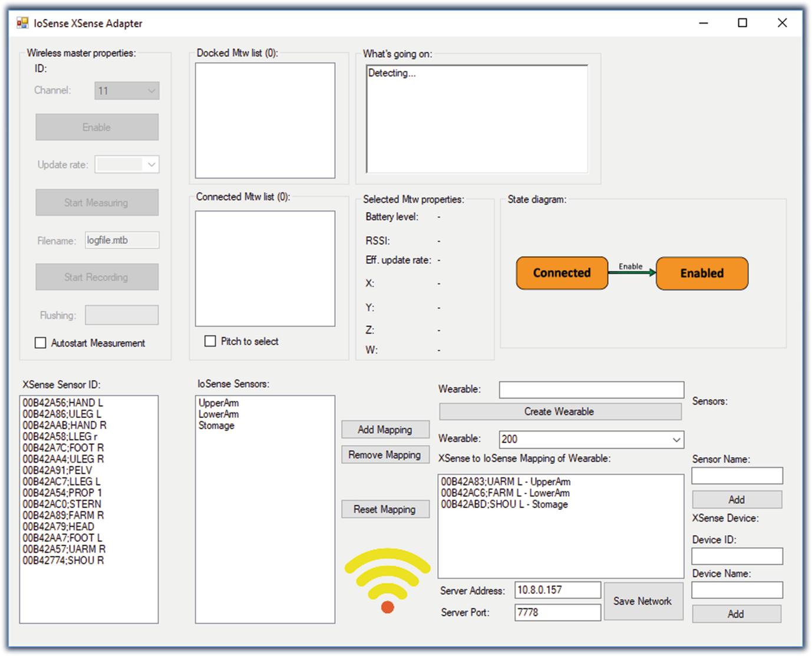Select sensor 00B42A79;HEAD
This screenshot has height=656, width=812.
58,526
